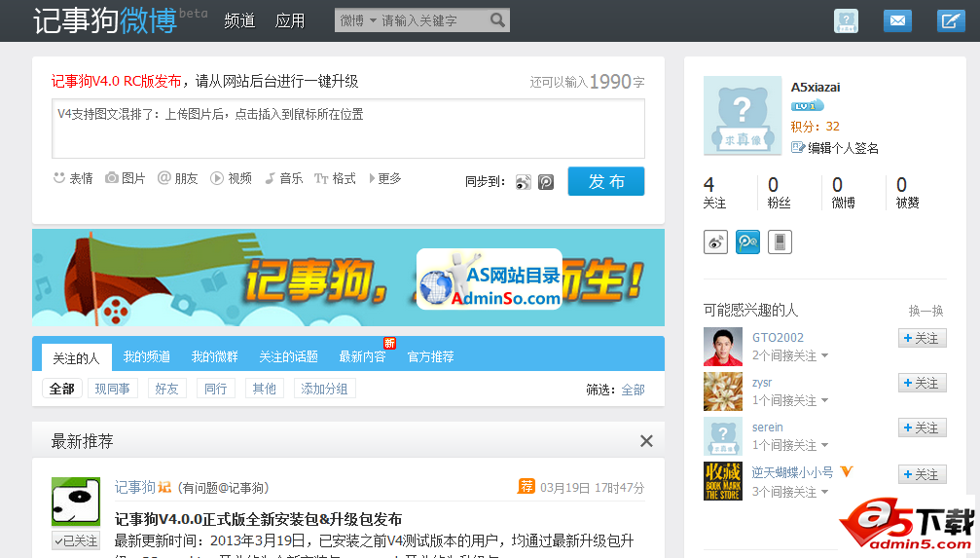Click the Sina Weibo binding icon in profile
Image resolution: width=980 pixels, height=558 pixels.
(715, 242)
